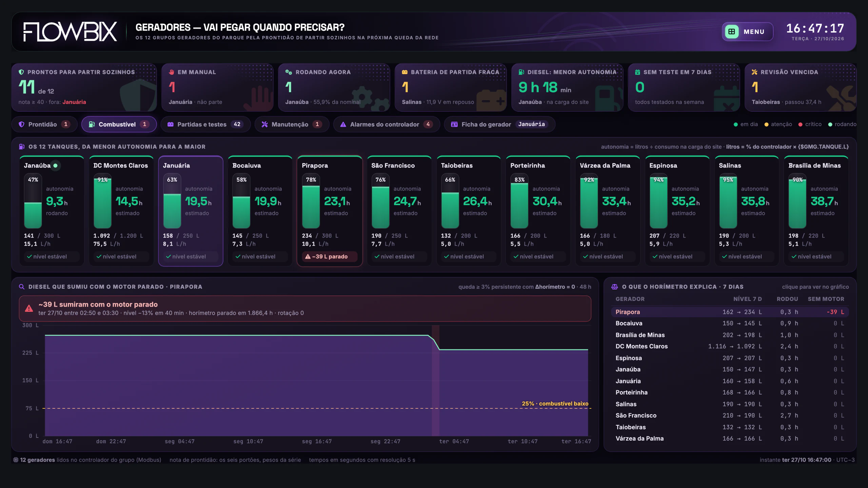This screenshot has height=488, width=868.
Task: Click the Janaúba tank level gauge
Action: (33, 201)
